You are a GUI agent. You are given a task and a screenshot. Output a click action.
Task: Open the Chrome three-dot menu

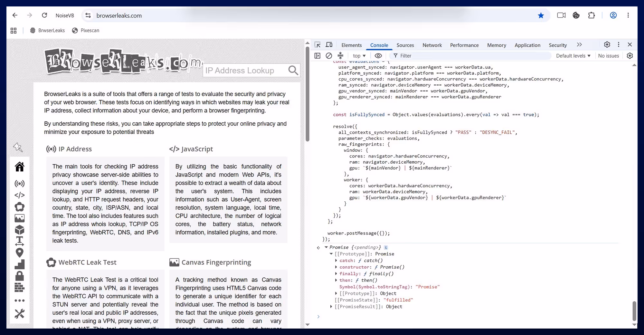(628, 15)
